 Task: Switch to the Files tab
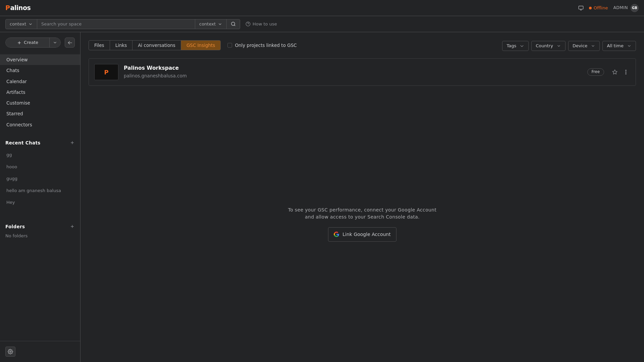pos(99,45)
